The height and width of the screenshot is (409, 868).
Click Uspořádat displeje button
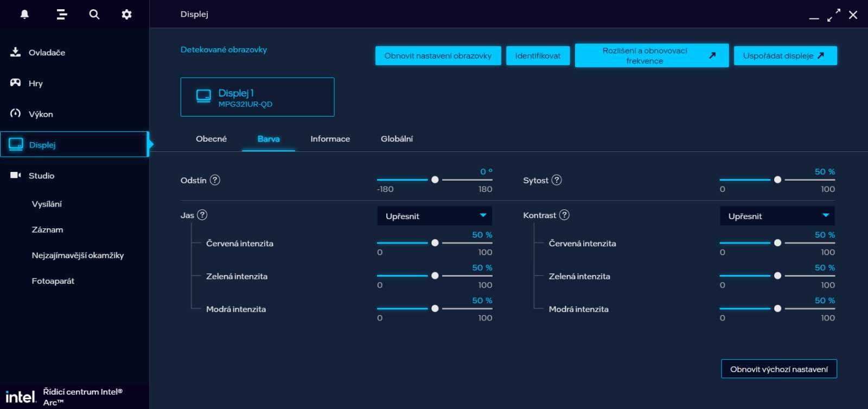785,55
